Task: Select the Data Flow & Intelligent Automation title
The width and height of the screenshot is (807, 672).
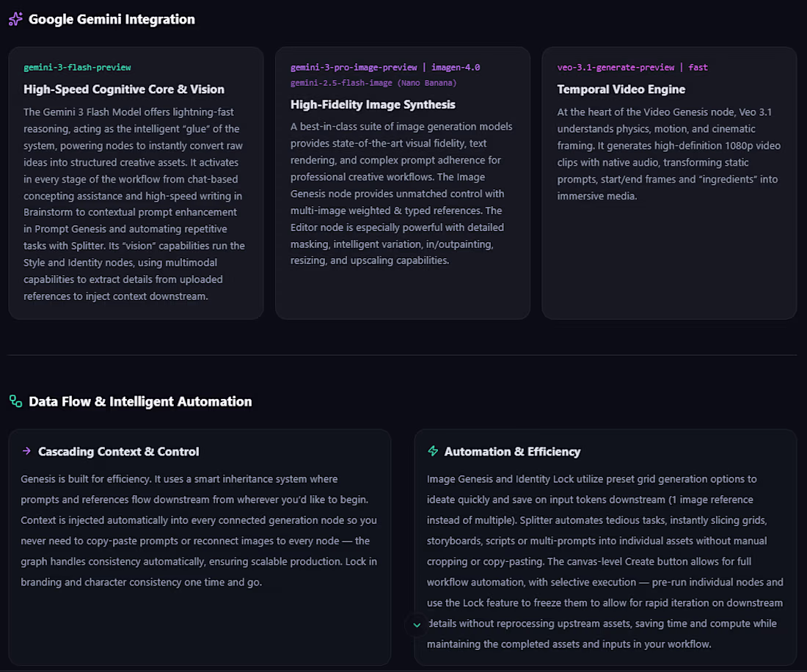Action: coord(140,401)
